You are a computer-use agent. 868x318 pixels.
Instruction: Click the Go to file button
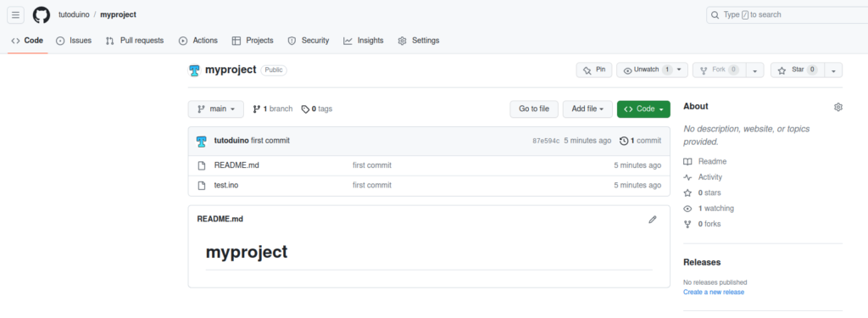(534, 109)
